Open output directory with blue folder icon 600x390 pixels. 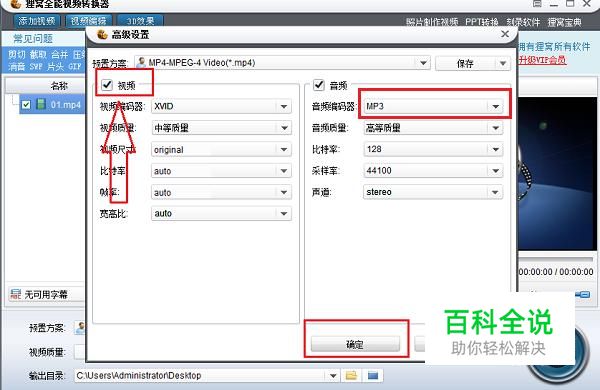pyautogui.click(x=373, y=376)
